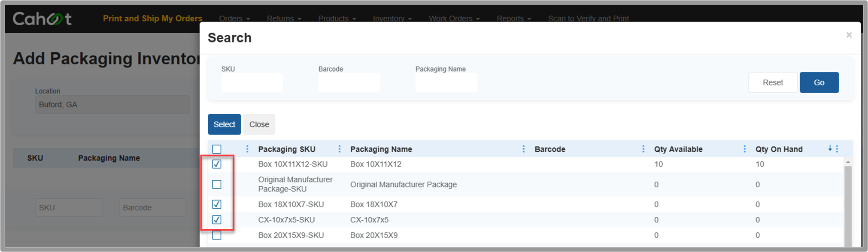
Task: Click Qty Available 10 for Box 10X11X12
Action: (x=659, y=164)
